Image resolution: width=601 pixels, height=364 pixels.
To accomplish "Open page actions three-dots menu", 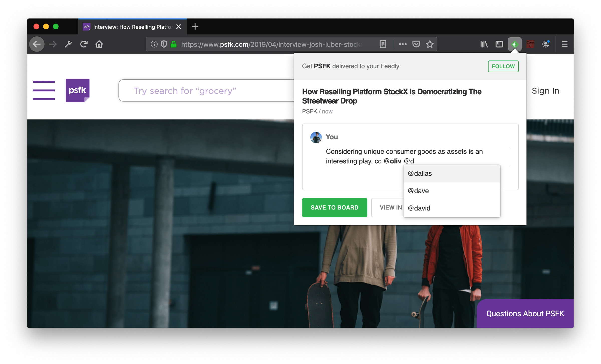I will (402, 44).
